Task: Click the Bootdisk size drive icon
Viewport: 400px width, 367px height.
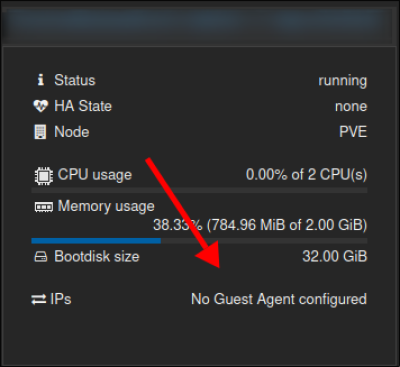Action: (41, 257)
